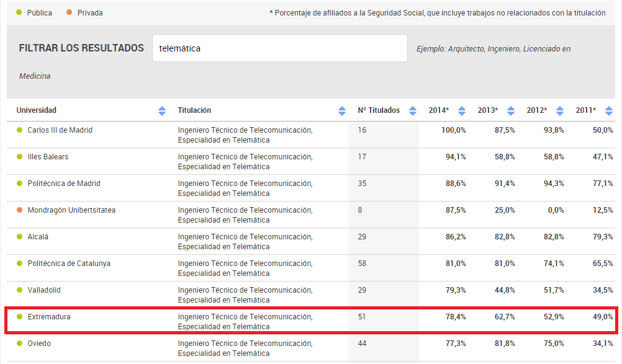Click the 2014* column header label
The image size is (622, 364).
coord(439,110)
